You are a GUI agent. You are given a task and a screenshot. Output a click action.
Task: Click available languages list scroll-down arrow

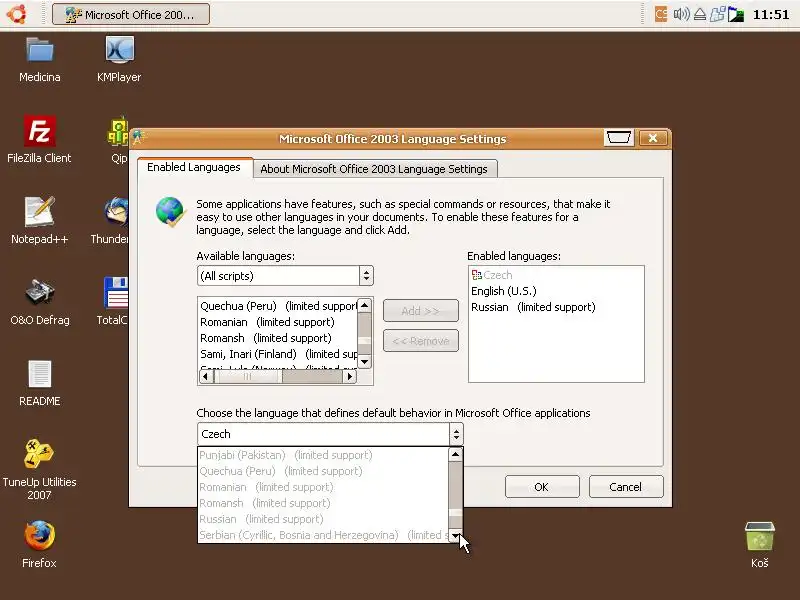point(364,362)
